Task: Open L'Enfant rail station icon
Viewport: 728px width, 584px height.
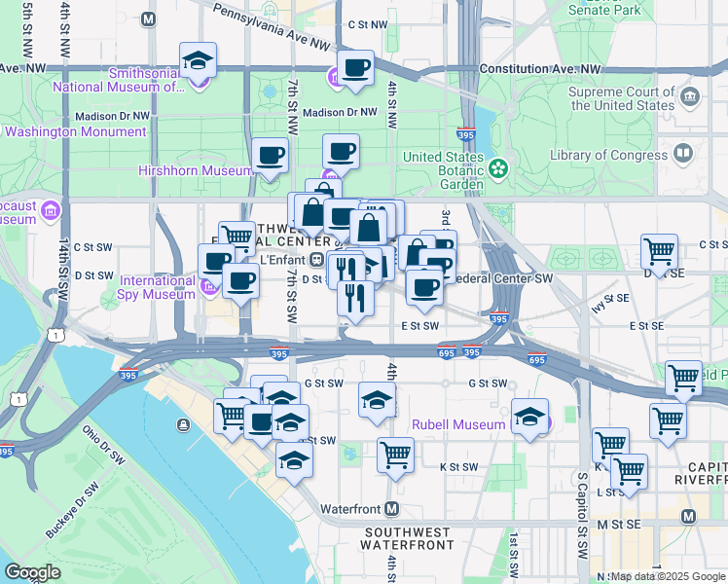Action: tap(317, 260)
